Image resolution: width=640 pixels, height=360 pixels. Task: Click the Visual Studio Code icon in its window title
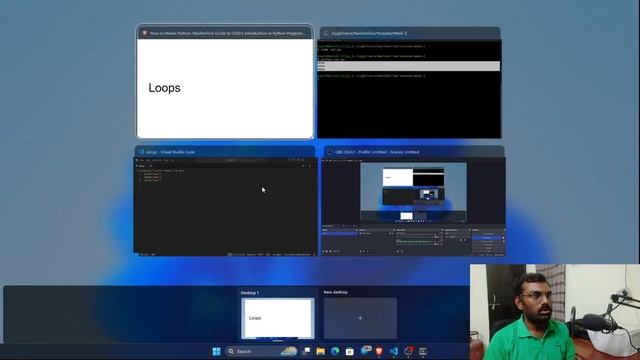[141, 152]
